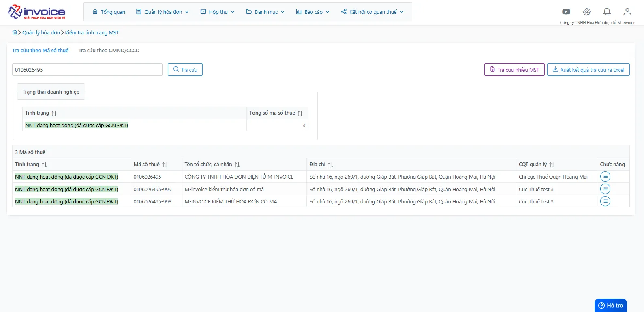The image size is (644, 312).
Task: Expand Kết nối cơ quan thuế dropdown
Action: [372, 12]
